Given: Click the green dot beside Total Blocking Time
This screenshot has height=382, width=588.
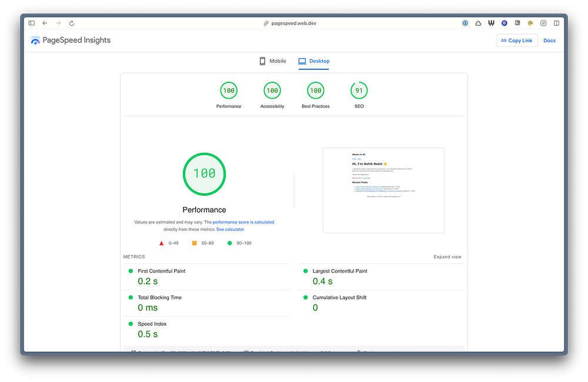Looking at the screenshot, I should pos(131,297).
